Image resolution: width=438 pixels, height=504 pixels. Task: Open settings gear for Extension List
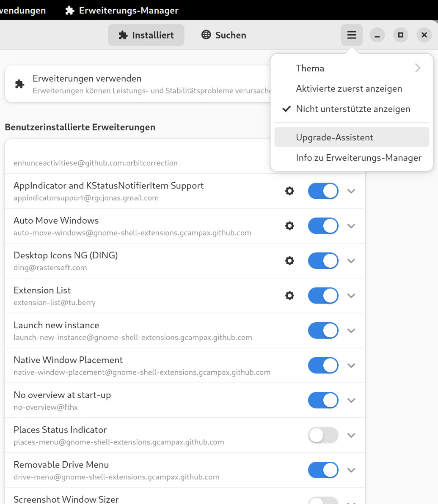[x=289, y=296]
